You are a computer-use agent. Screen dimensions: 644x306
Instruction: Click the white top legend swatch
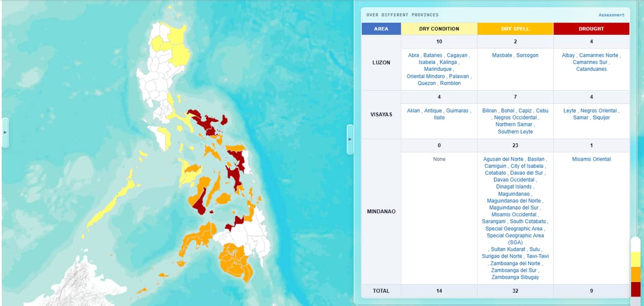pyautogui.click(x=635, y=244)
